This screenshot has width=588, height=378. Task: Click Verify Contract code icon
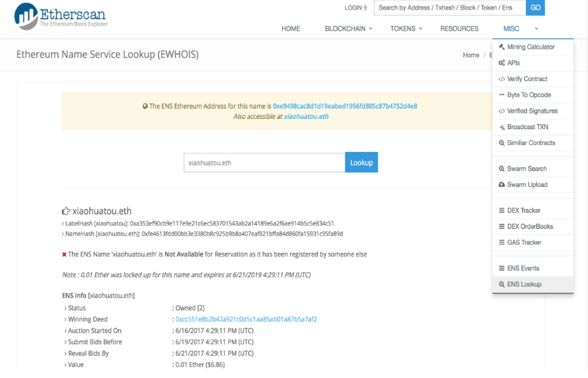(x=501, y=79)
